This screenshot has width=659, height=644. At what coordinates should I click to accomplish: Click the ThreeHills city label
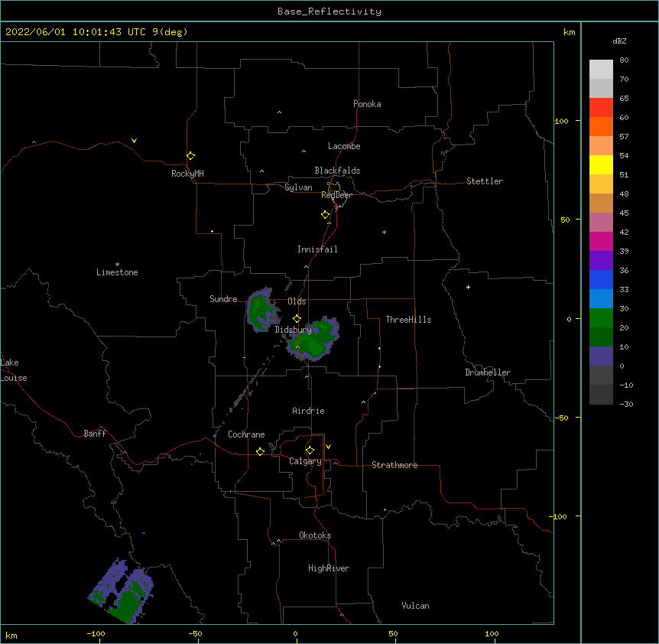(x=408, y=320)
